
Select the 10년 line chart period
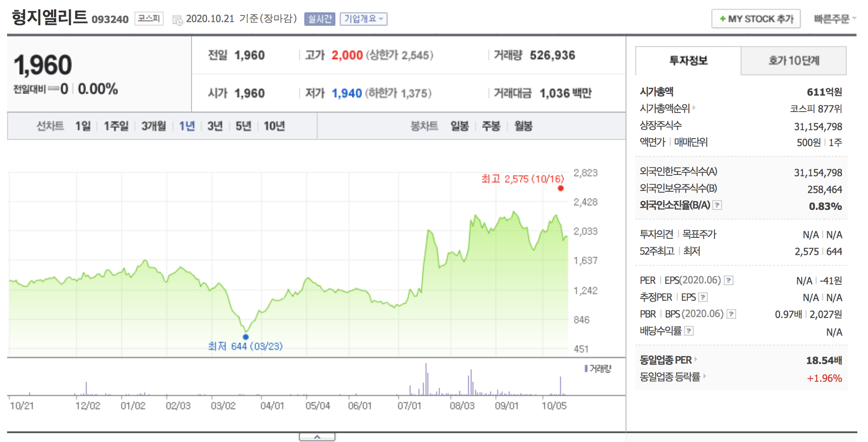274,126
